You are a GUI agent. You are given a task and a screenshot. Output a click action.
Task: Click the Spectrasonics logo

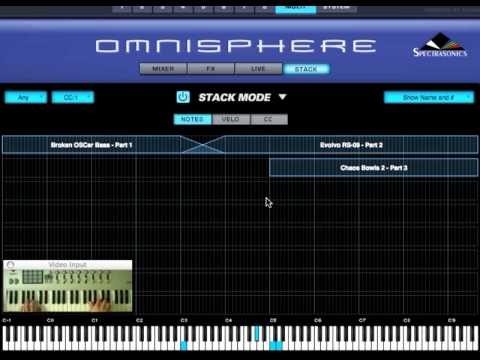point(440,45)
